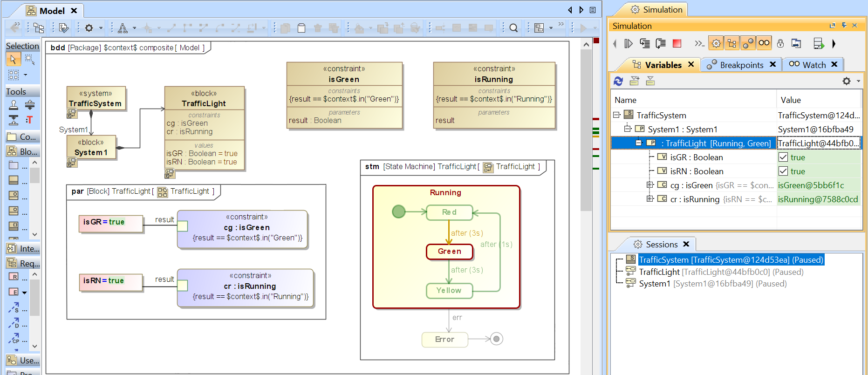Stop the simulation with the red square
868x375 pixels.
coord(677,43)
